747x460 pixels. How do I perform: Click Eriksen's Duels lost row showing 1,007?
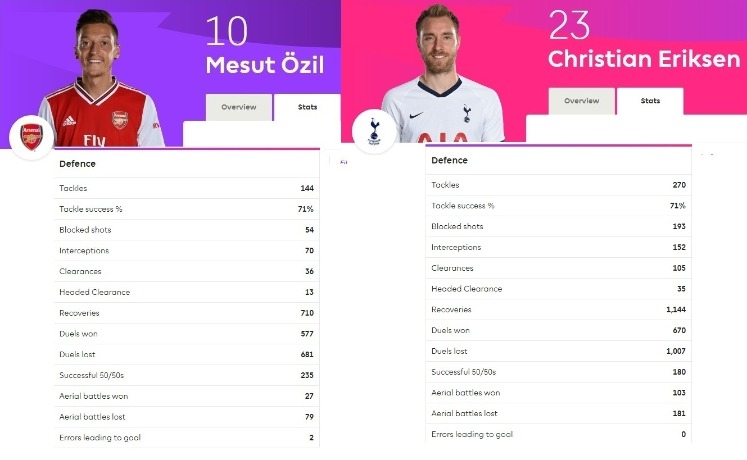[558, 351]
